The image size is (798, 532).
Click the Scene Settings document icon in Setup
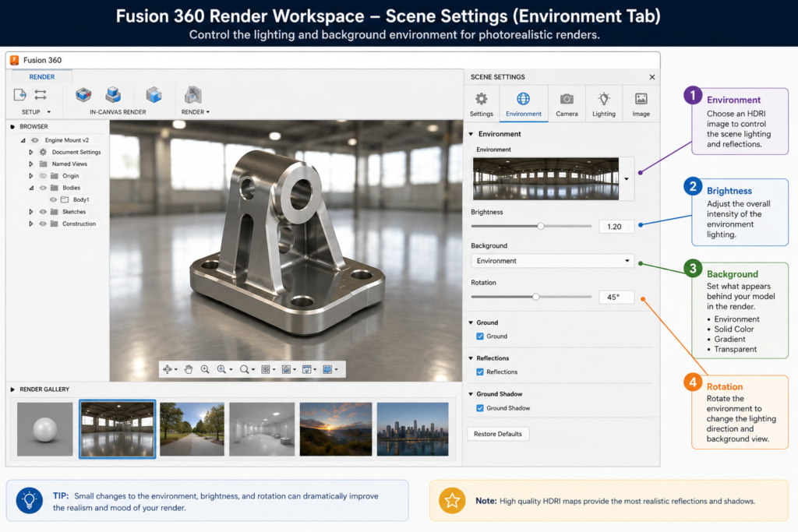point(19,94)
